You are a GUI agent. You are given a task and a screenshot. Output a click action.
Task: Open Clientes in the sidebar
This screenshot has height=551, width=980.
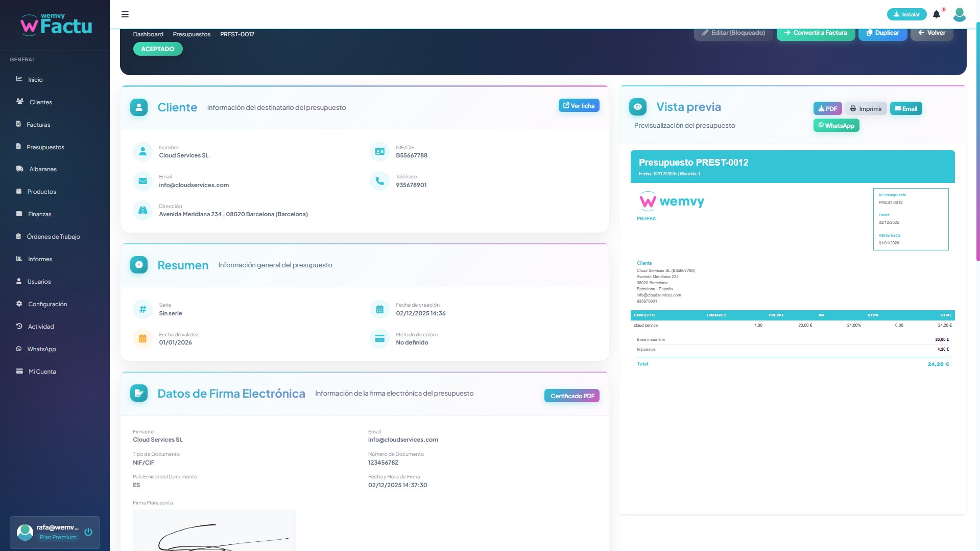40,102
